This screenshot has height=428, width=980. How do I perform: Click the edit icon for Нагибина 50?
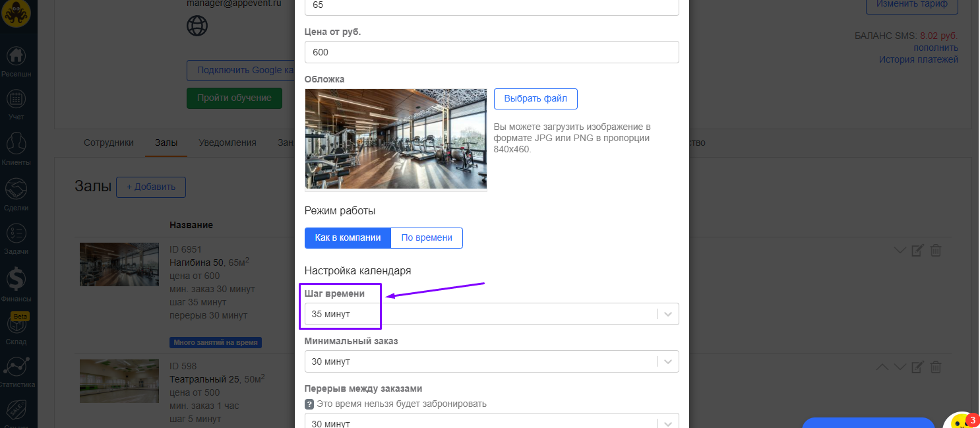917,251
